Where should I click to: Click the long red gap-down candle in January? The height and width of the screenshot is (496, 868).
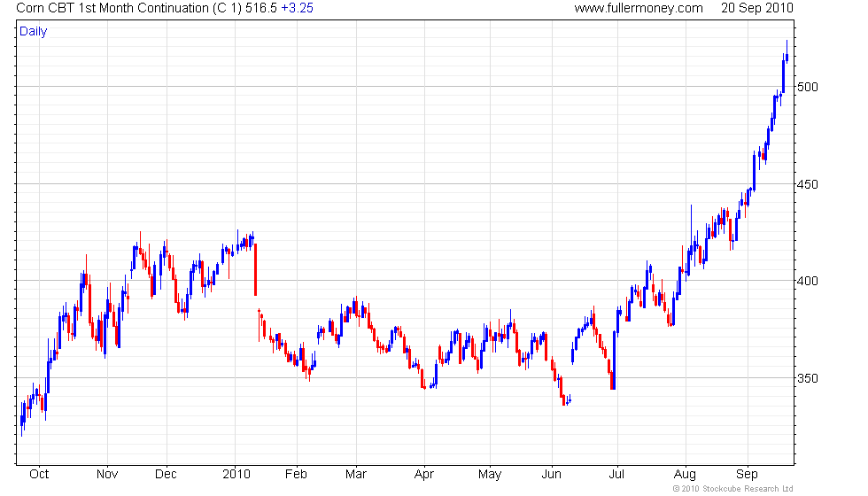coord(255,269)
